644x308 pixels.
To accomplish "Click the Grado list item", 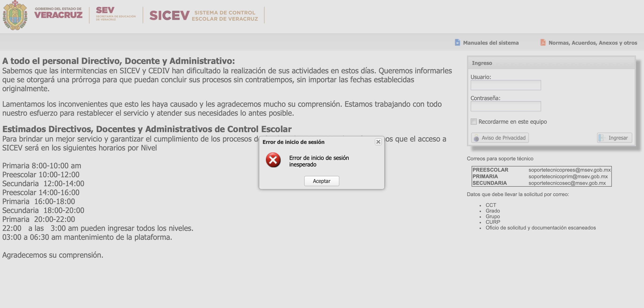I will pos(493,211).
